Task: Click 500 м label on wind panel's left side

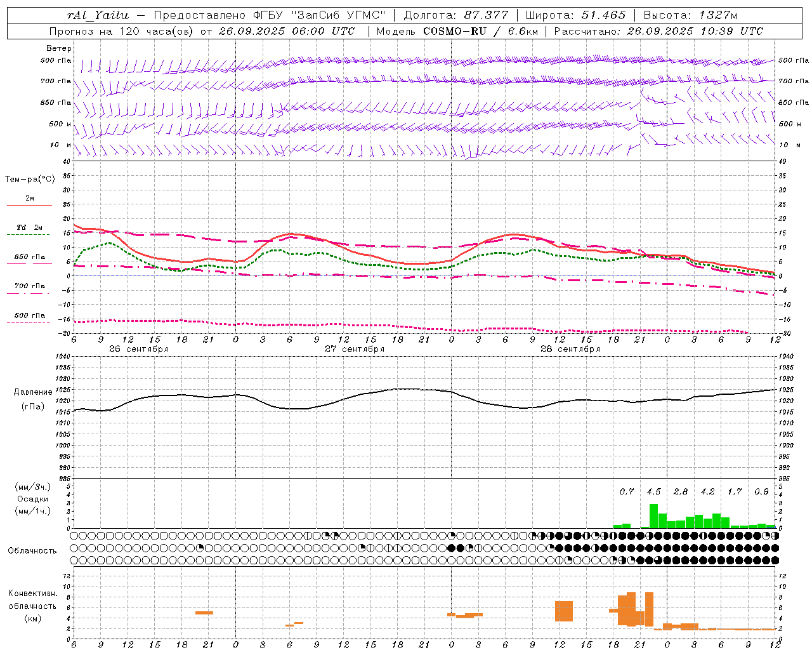Action: click(60, 124)
